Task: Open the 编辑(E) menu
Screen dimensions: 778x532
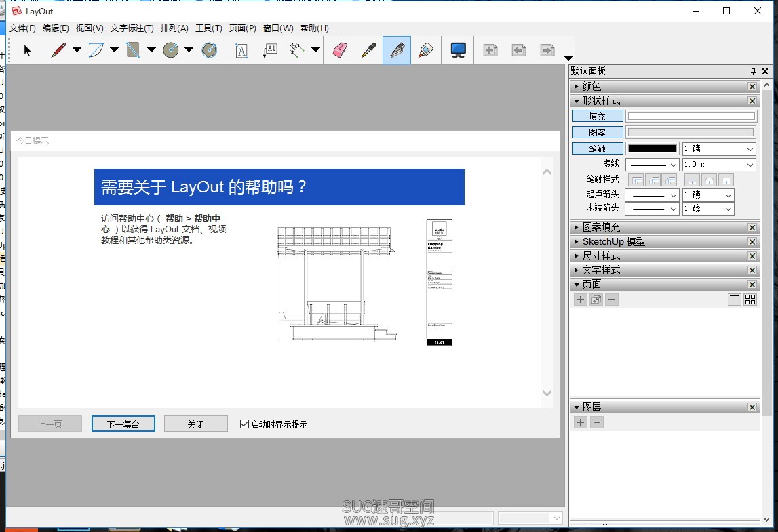Action: [x=56, y=28]
